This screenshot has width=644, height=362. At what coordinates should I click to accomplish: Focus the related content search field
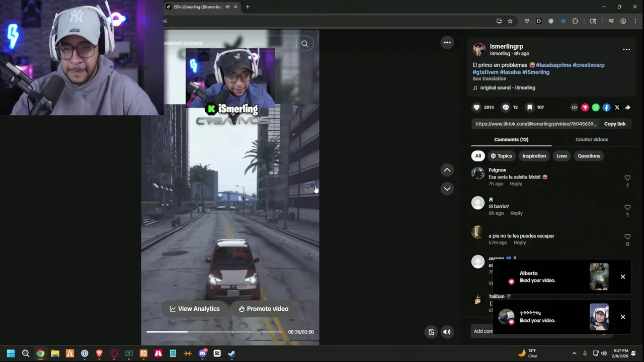tap(229, 43)
